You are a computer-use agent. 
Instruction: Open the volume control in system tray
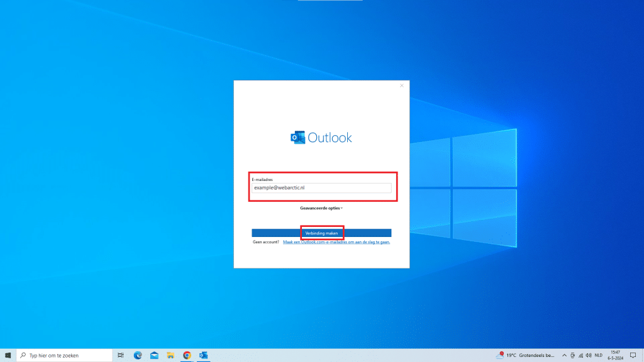point(589,355)
